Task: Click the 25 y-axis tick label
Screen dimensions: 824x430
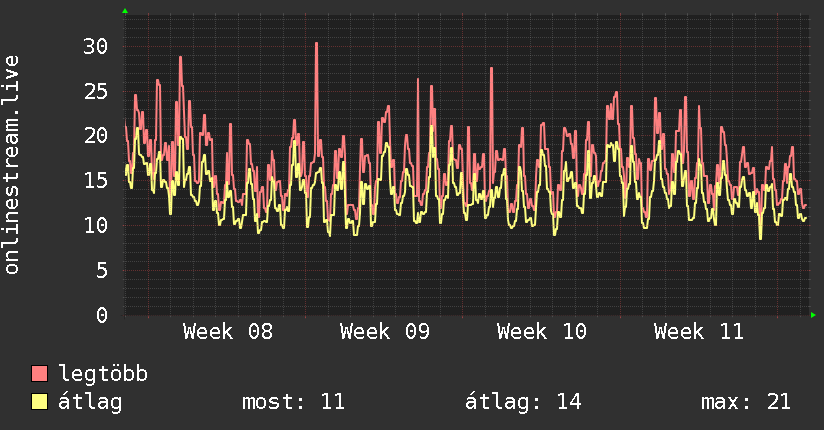Action: pyautogui.click(x=96, y=92)
